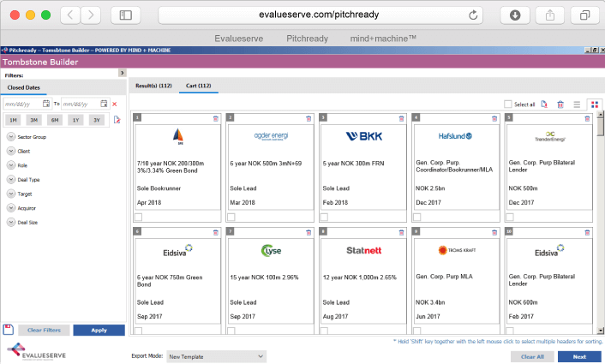The height and width of the screenshot is (364, 605).
Task: Click the Apply filters button
Action: pos(99,330)
